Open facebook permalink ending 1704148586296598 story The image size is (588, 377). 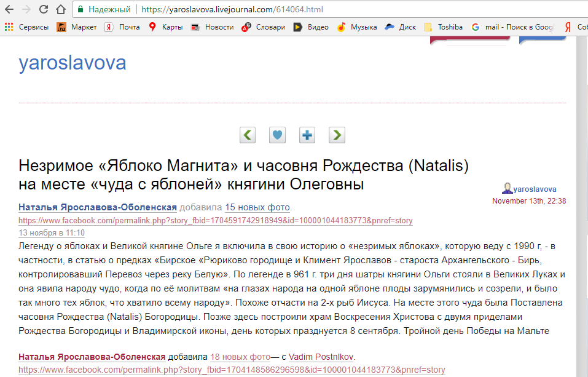point(232,370)
